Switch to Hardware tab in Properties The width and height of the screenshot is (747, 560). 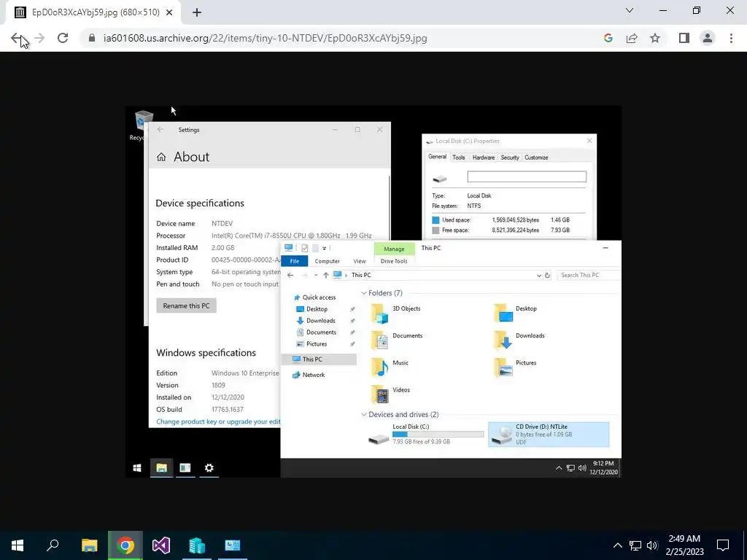[x=483, y=157]
